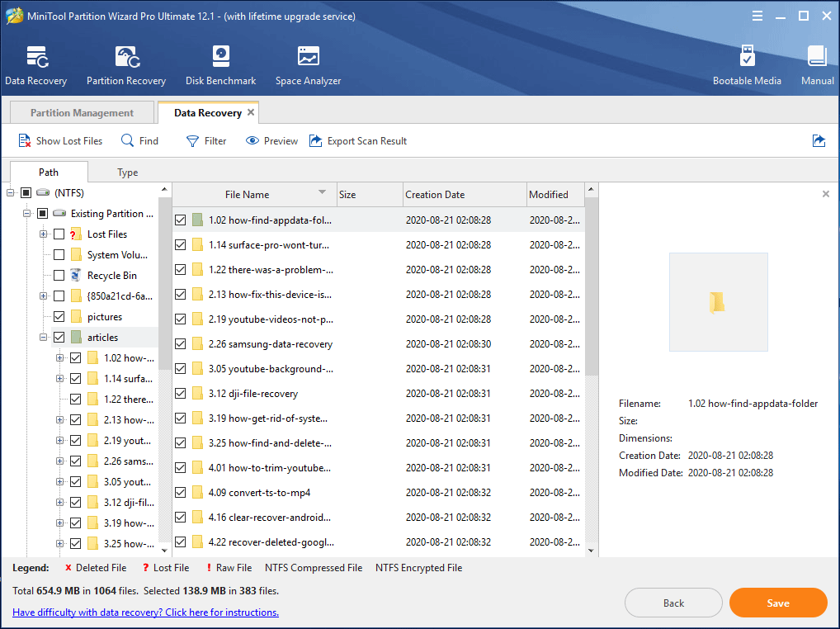Click the Show Lost Files icon
This screenshot has height=629, width=840.
(x=25, y=141)
